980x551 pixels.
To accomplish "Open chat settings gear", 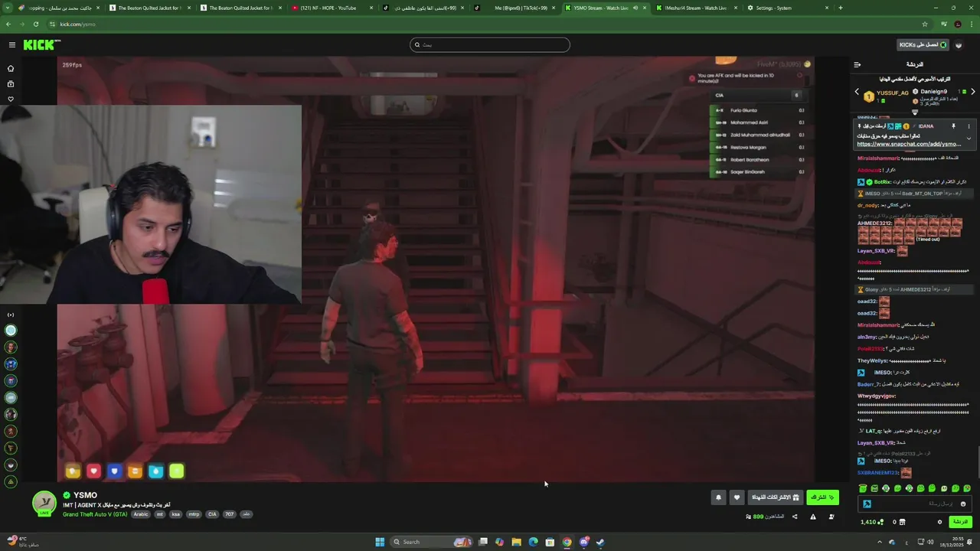I will tap(939, 522).
